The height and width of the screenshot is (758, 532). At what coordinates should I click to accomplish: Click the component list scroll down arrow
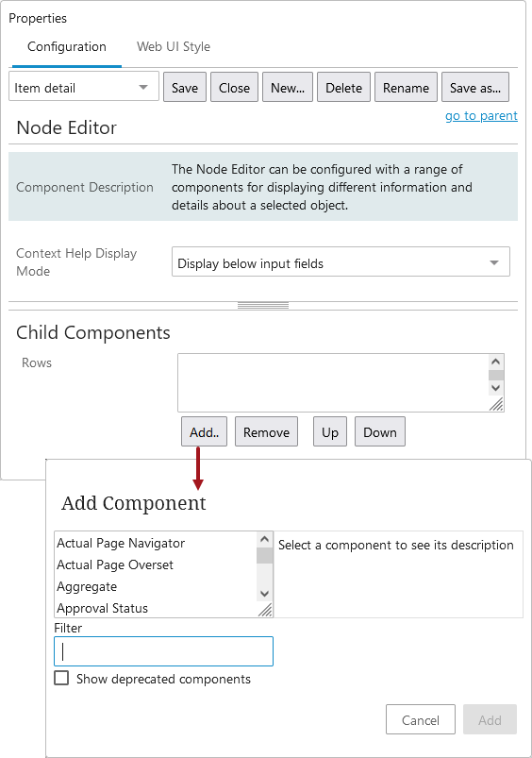264,594
